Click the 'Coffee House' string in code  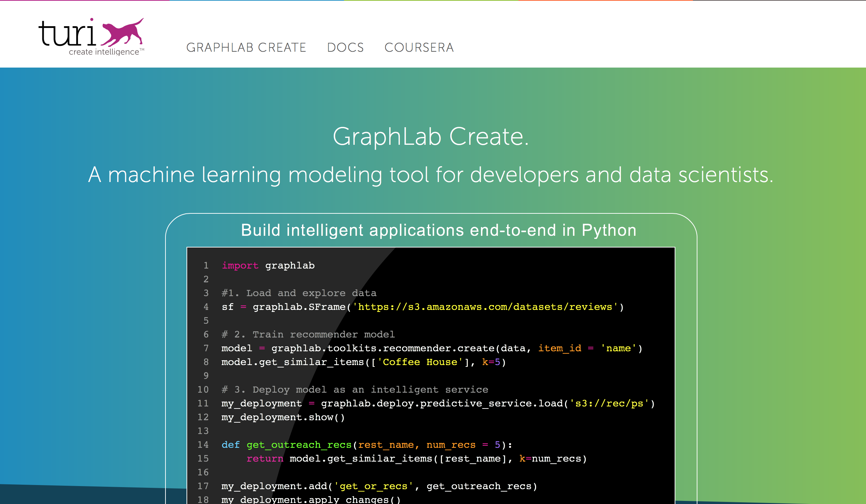420,362
